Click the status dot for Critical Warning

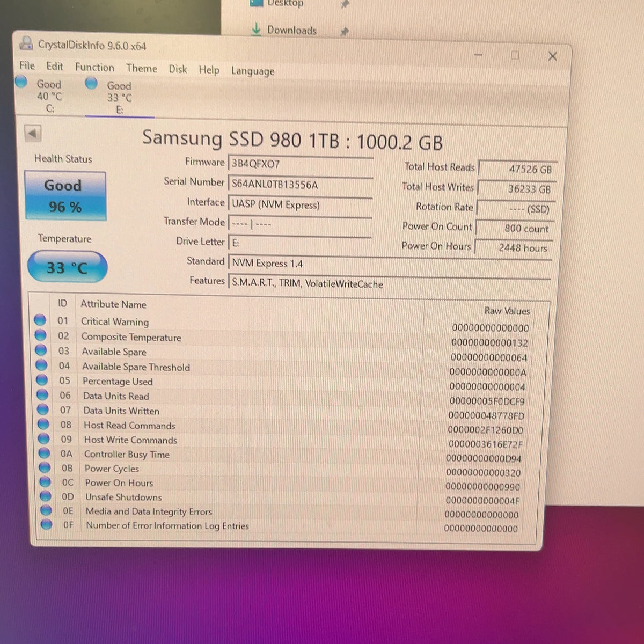(40, 320)
